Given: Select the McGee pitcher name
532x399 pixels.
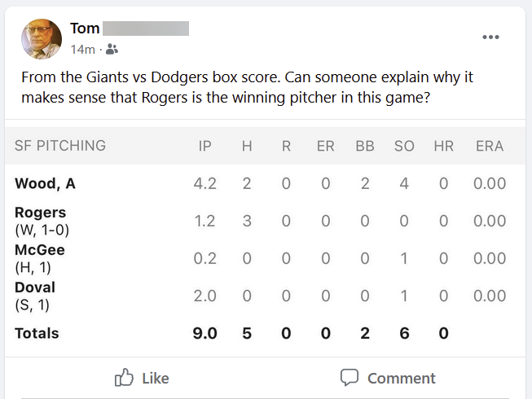Looking at the screenshot, I should [39, 250].
